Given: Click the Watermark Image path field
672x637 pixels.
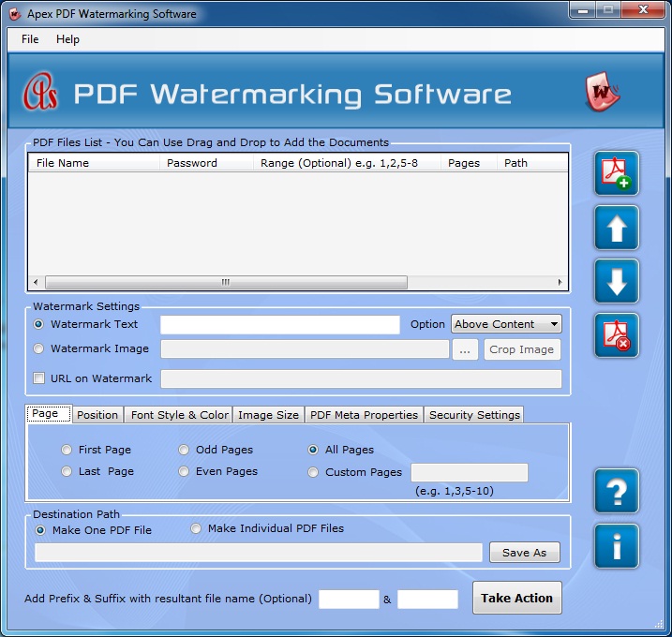Looking at the screenshot, I should click(x=305, y=349).
